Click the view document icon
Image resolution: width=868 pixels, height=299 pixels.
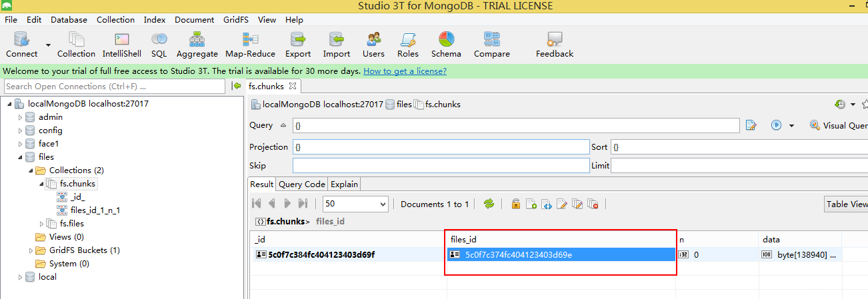[546, 204]
